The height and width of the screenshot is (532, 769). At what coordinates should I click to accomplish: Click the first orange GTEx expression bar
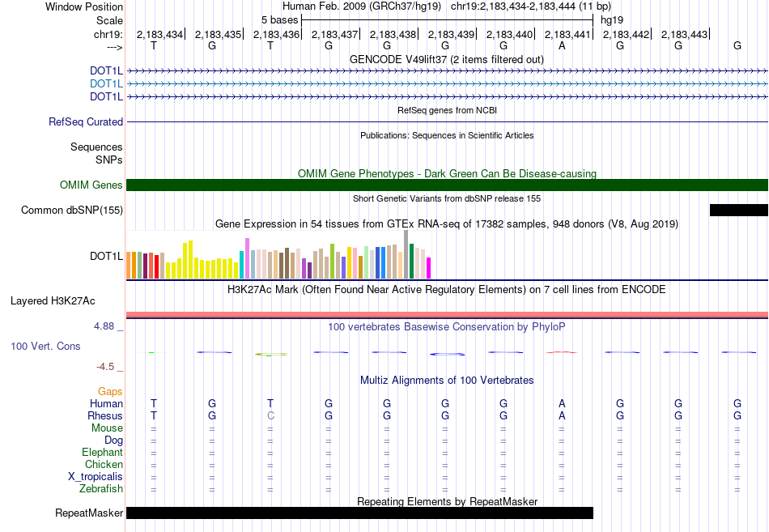(129, 266)
